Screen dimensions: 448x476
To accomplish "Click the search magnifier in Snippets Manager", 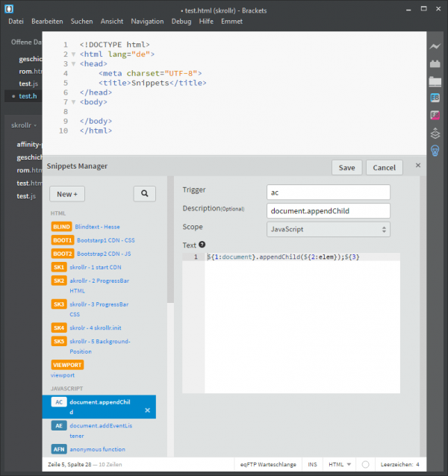I will click(x=145, y=194).
